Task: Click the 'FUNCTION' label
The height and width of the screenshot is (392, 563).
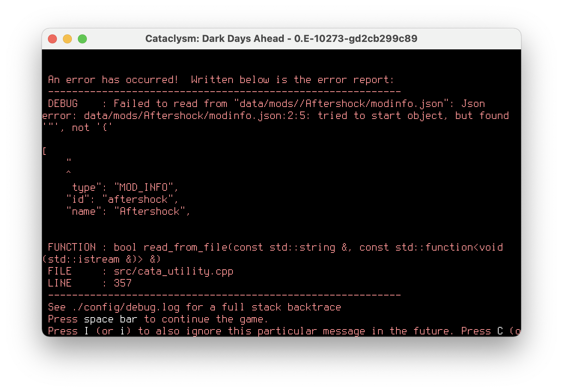Action: point(72,247)
